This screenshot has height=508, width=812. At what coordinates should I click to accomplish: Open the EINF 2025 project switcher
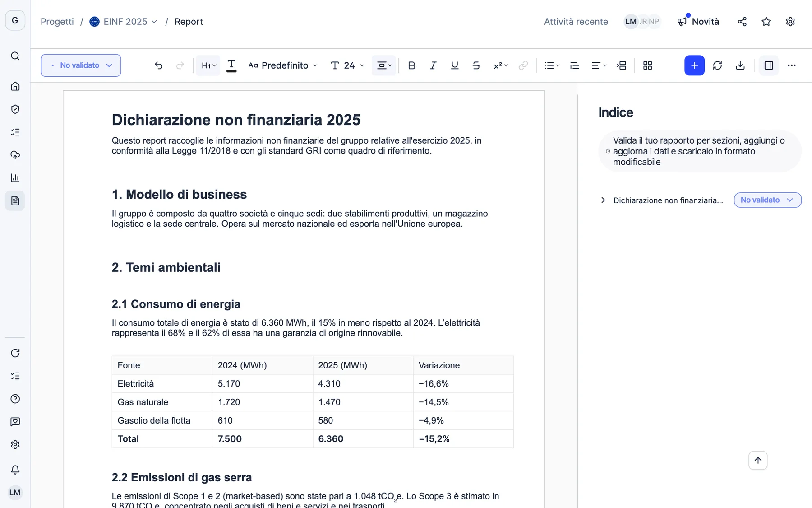click(x=123, y=22)
